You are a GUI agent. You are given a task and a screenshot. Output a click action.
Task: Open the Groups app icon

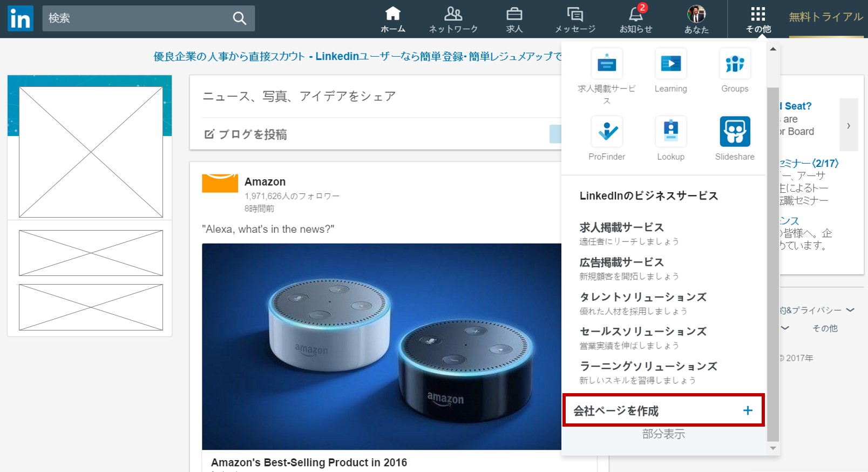735,63
